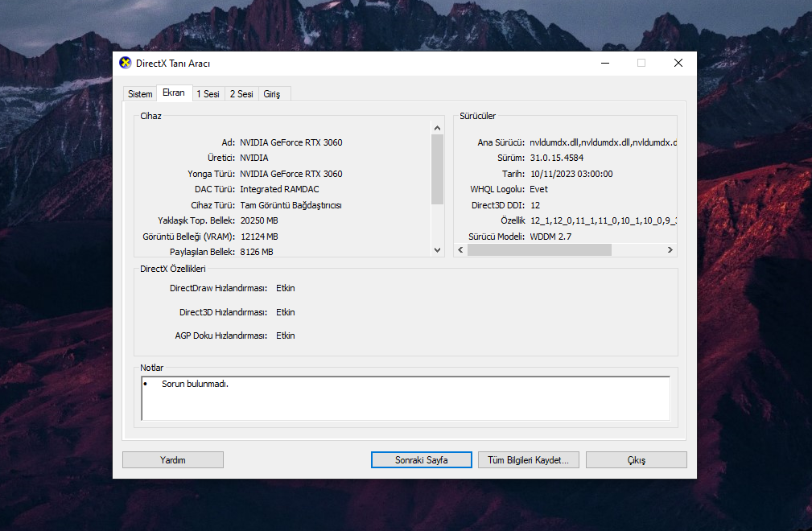Click the Çıkış button

click(x=637, y=460)
